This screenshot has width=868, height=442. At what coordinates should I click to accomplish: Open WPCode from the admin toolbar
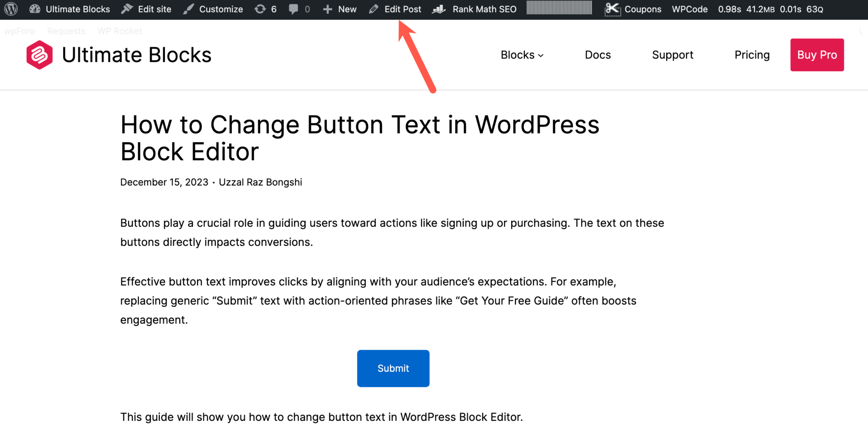(689, 9)
